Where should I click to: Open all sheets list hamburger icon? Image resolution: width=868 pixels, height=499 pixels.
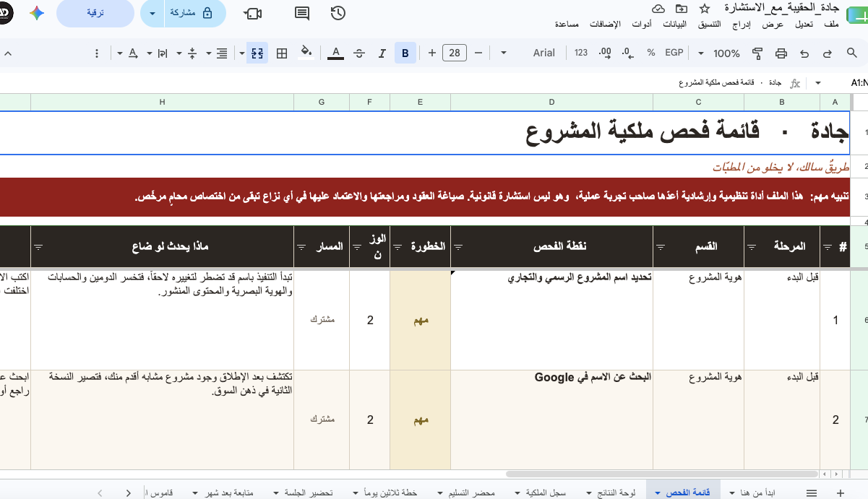point(812,493)
